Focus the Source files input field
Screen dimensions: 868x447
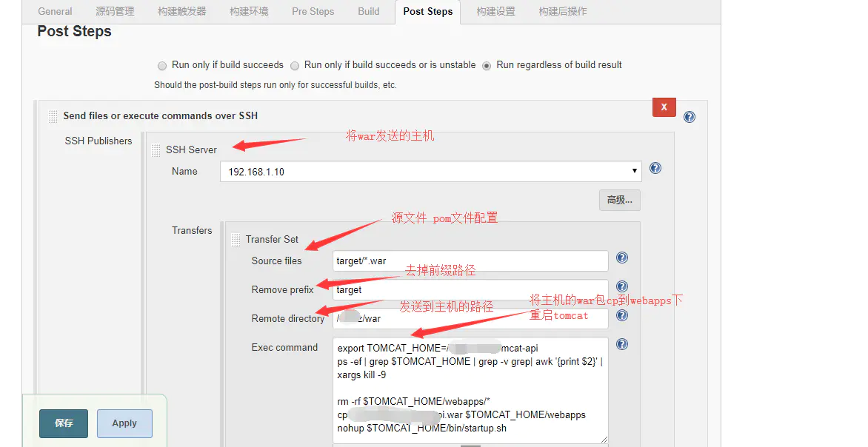coord(470,261)
